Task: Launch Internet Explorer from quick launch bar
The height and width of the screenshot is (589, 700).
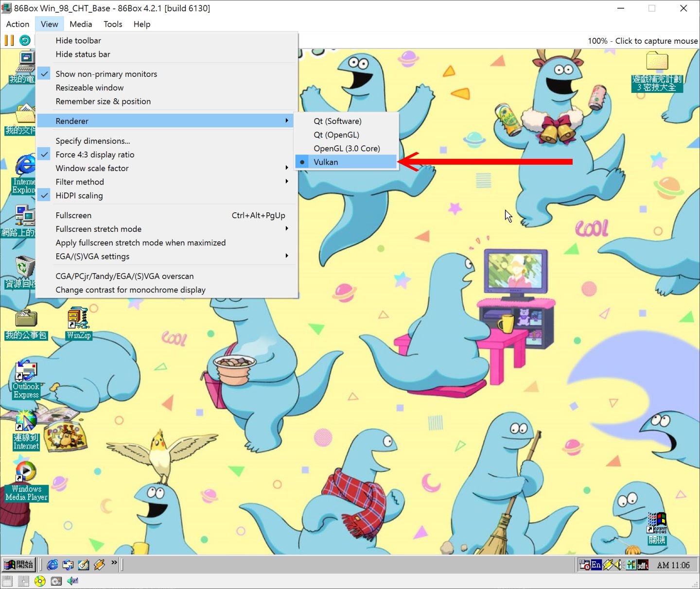Action: 52,565
